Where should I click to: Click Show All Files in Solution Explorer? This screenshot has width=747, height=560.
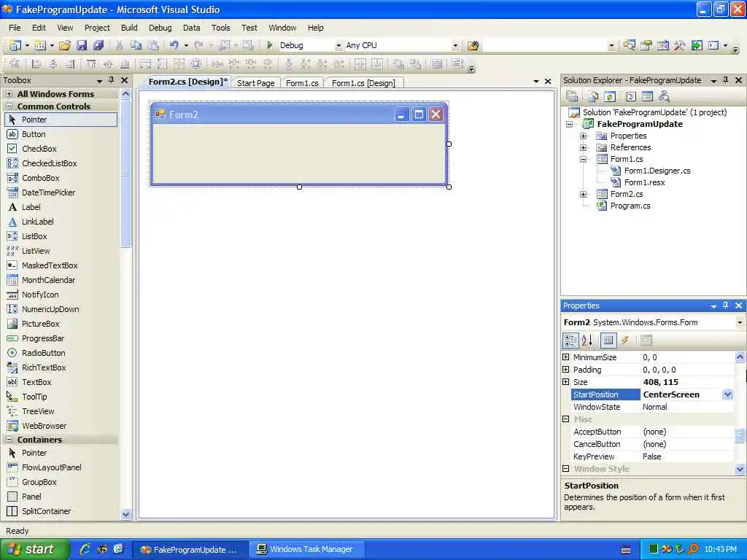point(593,97)
